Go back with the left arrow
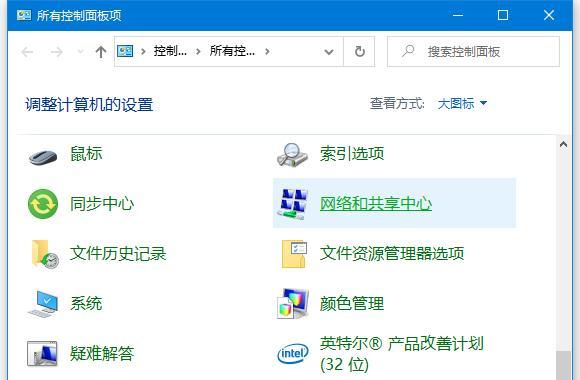This screenshot has height=380, width=580. click(27, 52)
